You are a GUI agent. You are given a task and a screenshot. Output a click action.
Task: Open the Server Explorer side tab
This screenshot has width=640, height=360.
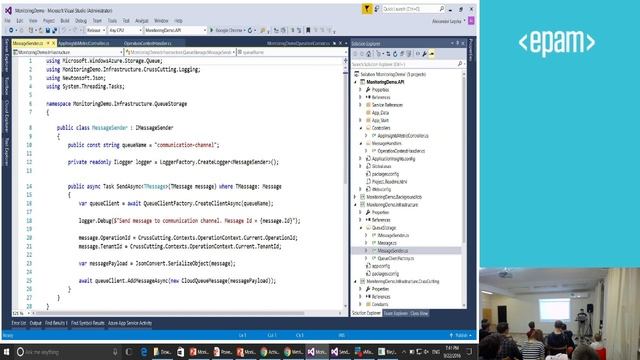[x=7, y=56]
